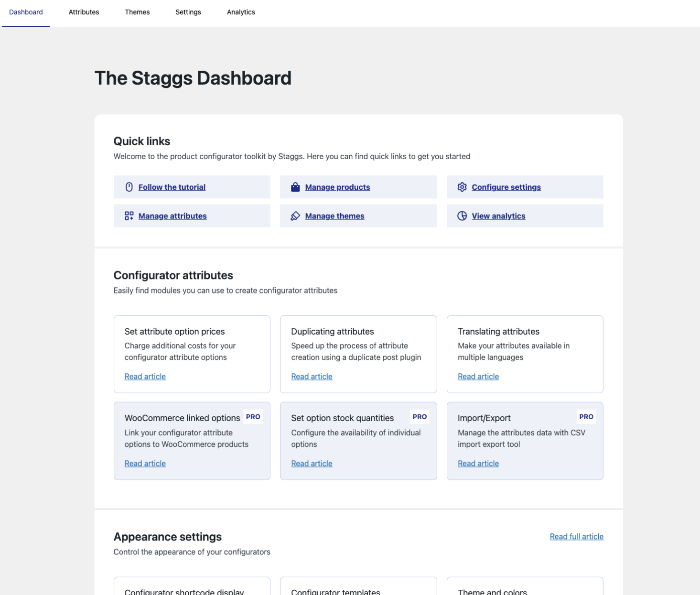700x595 pixels.
Task: Click the grid icon beside Manage attributes
Action: [x=129, y=216]
